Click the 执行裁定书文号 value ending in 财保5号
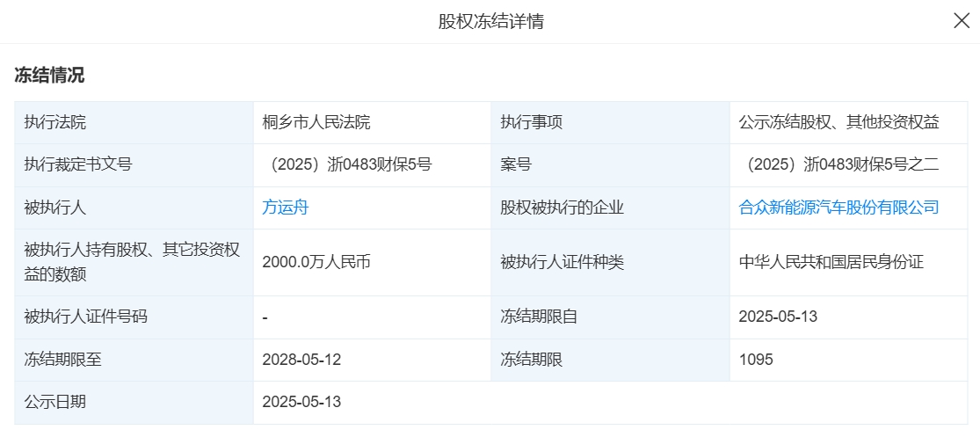980x437 pixels. click(x=347, y=164)
